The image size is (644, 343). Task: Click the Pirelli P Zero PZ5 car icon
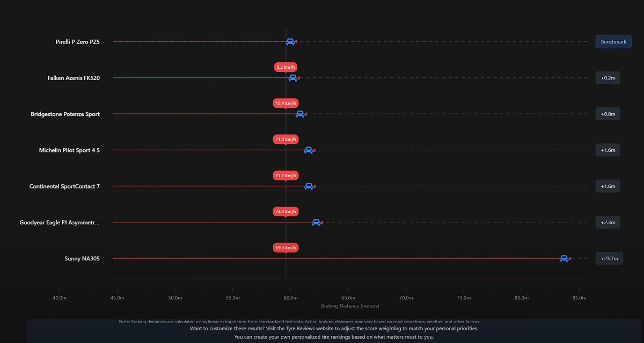(x=290, y=42)
